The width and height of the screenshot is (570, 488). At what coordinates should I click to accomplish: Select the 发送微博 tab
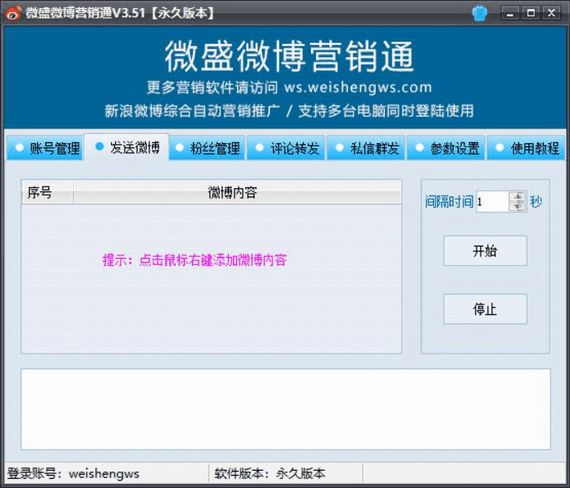(126, 147)
